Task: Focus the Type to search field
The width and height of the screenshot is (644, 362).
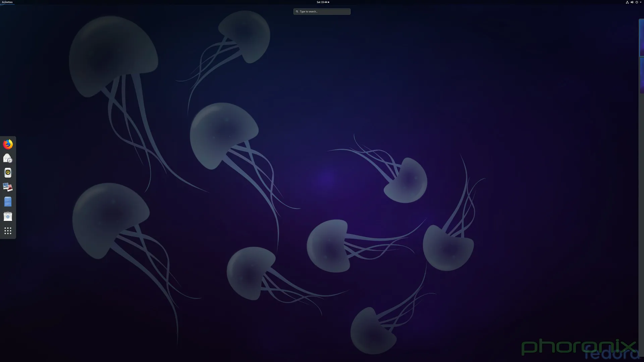Action: [x=324, y=11]
